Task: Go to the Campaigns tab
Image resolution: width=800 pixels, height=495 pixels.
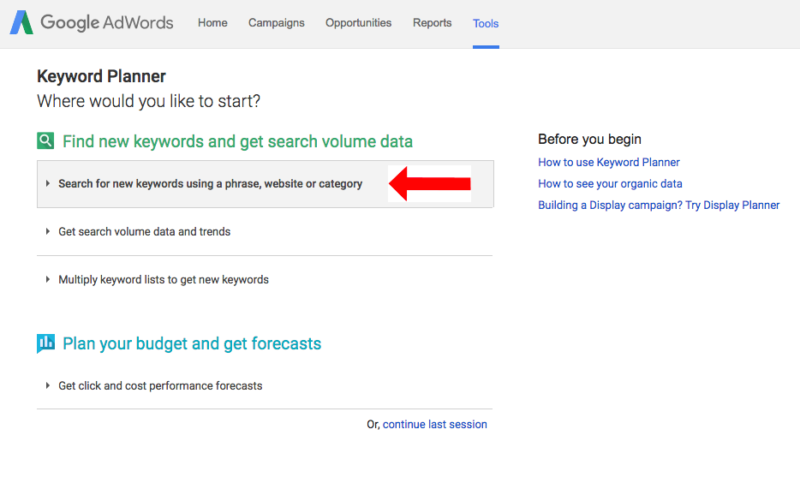Action: [x=276, y=23]
